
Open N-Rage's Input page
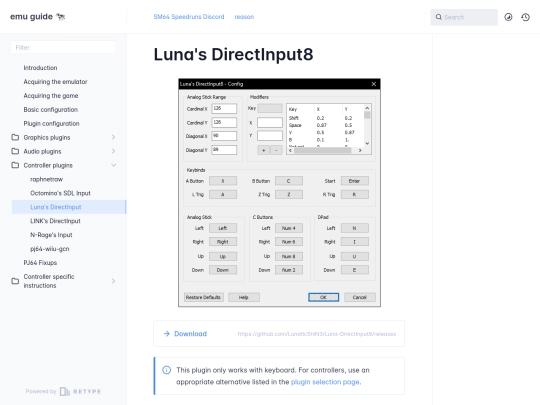coord(51,235)
